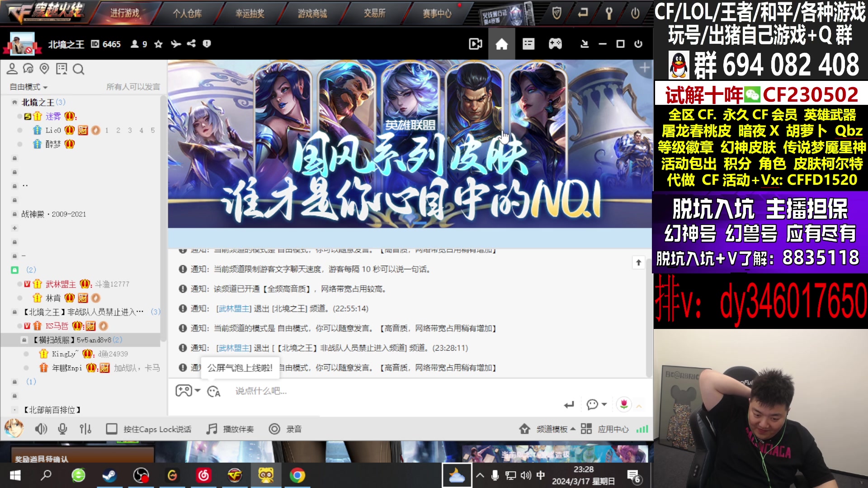
Task: Expand the small arrow beside flower icon
Action: click(639, 406)
